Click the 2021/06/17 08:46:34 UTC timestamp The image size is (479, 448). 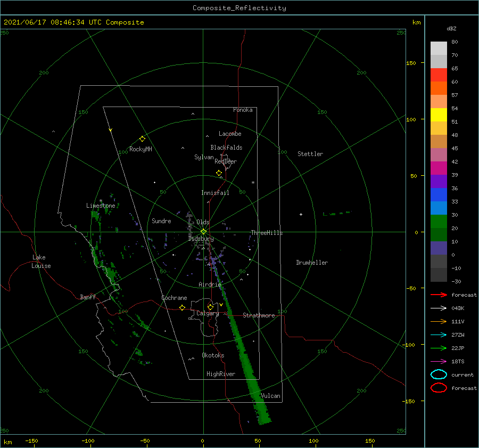(x=74, y=22)
